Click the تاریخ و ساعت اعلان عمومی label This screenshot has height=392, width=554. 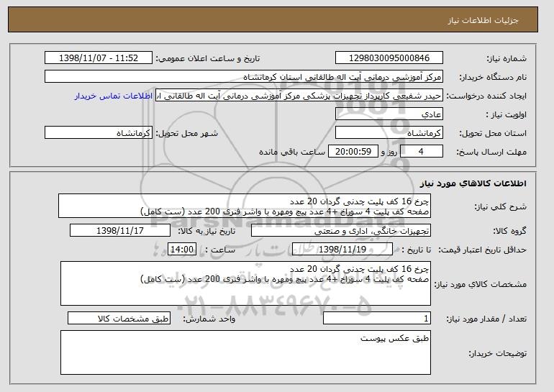coord(208,59)
